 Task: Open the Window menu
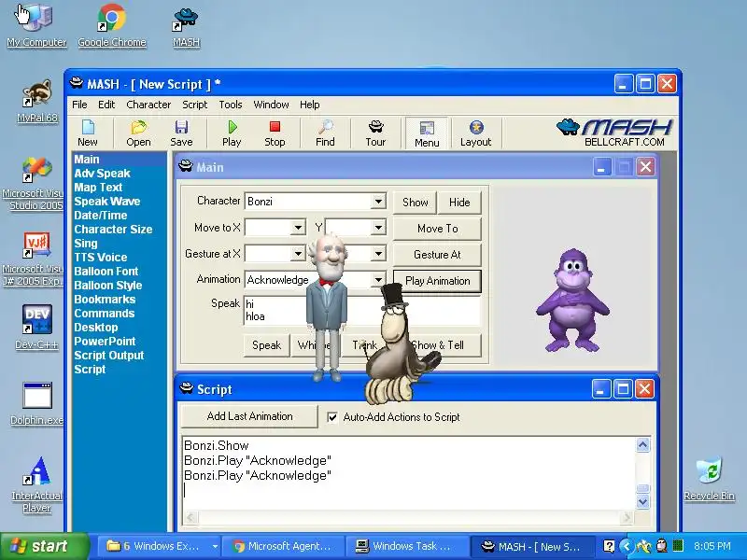pos(271,105)
